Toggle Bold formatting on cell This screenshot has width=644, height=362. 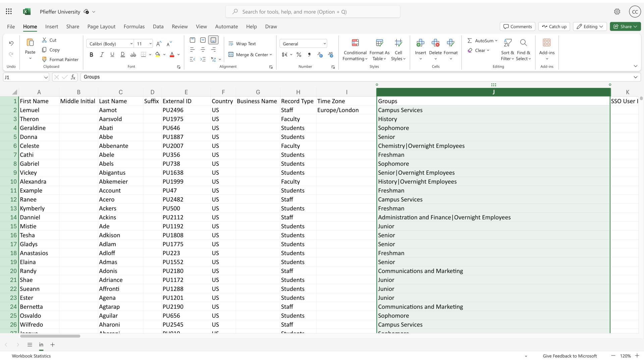pos(91,54)
